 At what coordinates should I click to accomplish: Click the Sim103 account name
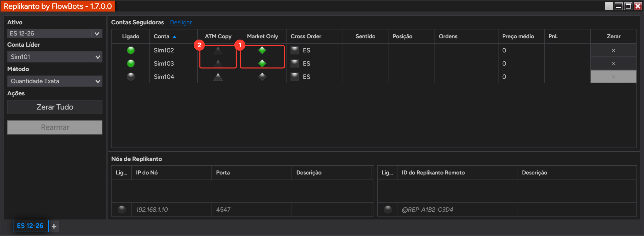[x=164, y=64]
